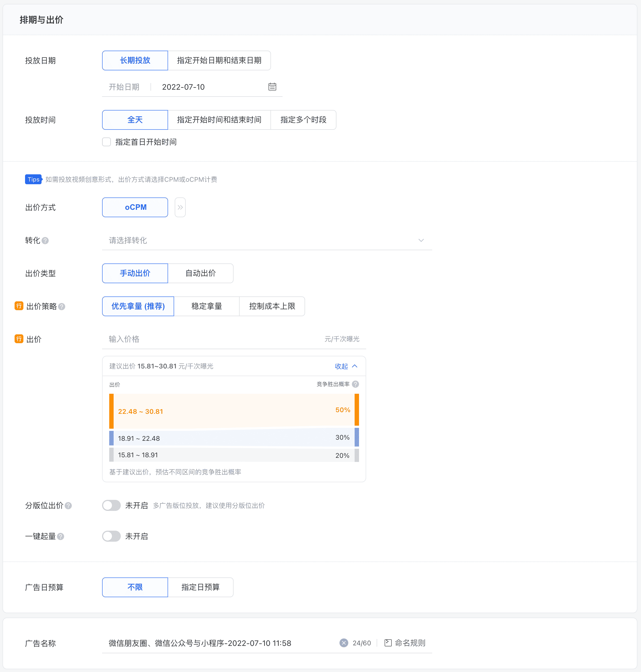Click help icon next to 分版位出价
The height and width of the screenshot is (672, 641).
[68, 506]
